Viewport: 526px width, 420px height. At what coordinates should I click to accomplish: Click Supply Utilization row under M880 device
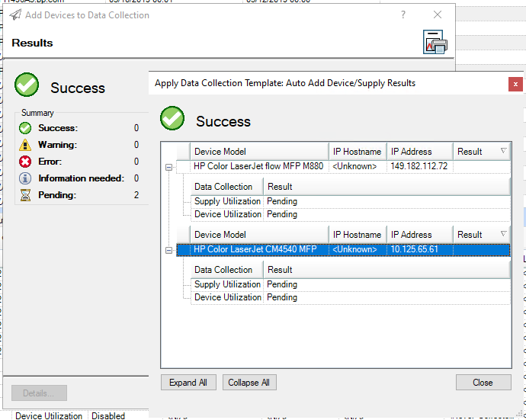click(x=351, y=201)
